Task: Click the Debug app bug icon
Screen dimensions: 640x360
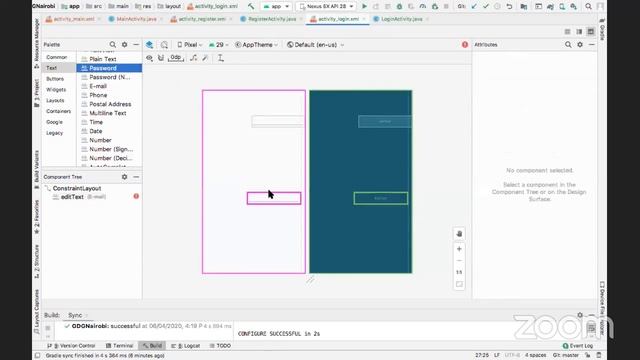Action: [x=399, y=7]
